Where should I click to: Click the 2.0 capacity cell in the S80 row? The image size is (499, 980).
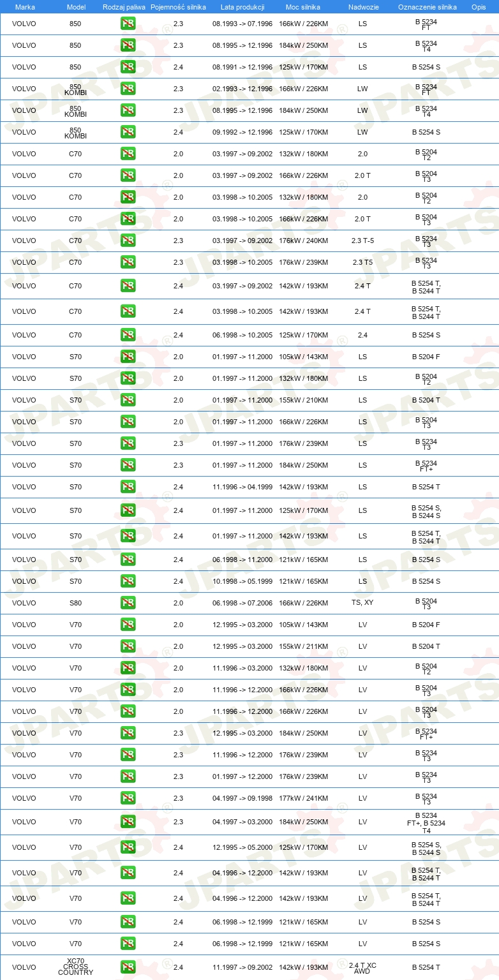pos(178,604)
